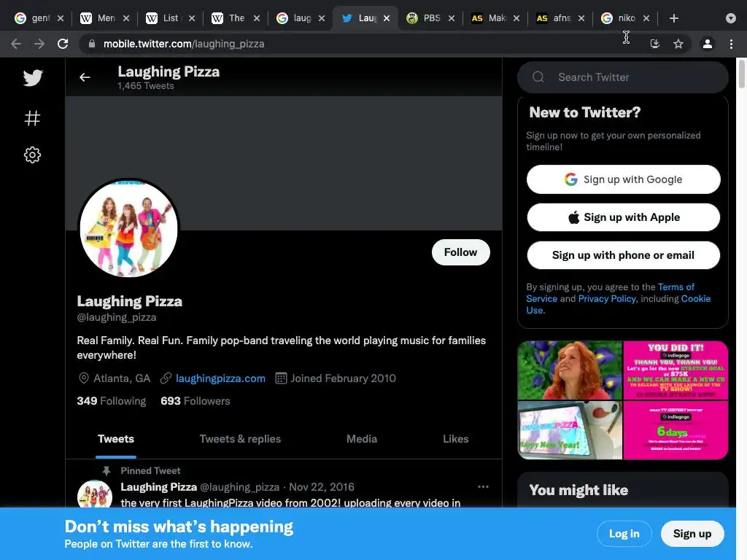Click the browser forward arrow
Image resolution: width=747 pixels, height=560 pixels.
[39, 44]
